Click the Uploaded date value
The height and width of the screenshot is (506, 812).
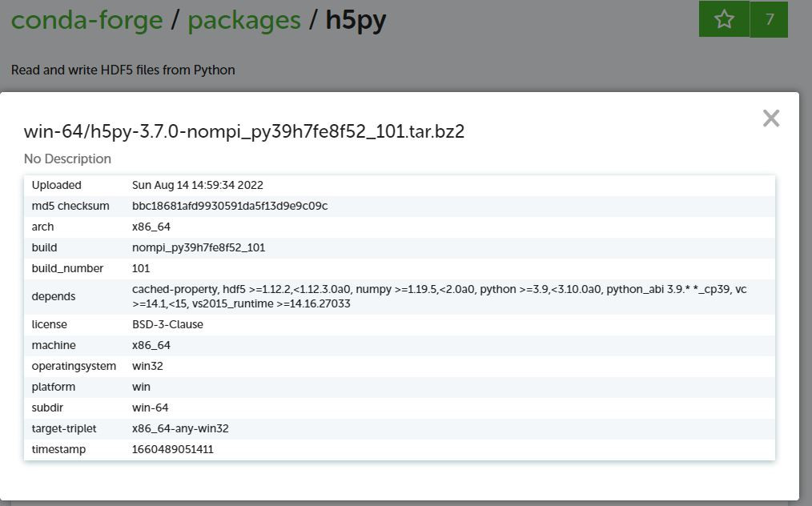(197, 185)
